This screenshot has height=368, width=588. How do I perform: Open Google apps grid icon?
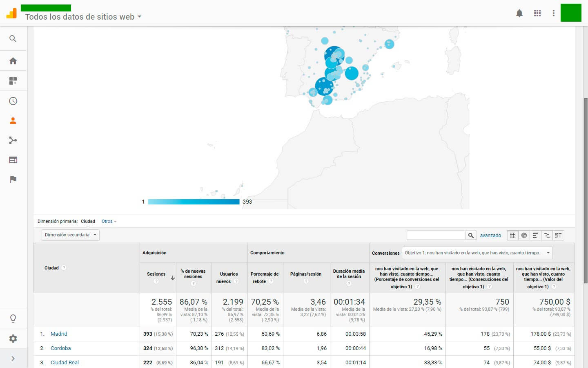click(537, 13)
